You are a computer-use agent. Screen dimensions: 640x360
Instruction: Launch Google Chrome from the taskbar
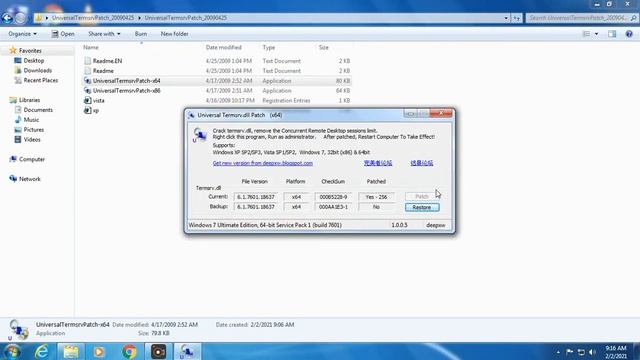click(129, 351)
